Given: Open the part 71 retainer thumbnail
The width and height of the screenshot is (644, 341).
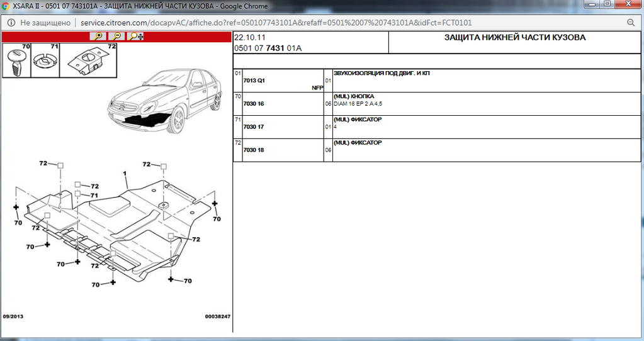Looking at the screenshot, I should 45,60.
